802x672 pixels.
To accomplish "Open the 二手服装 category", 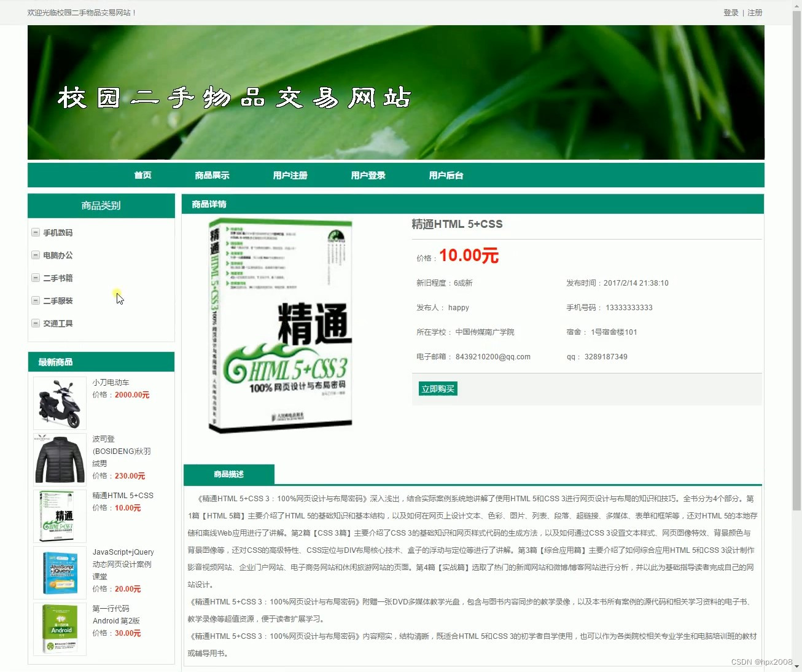I will click(58, 301).
